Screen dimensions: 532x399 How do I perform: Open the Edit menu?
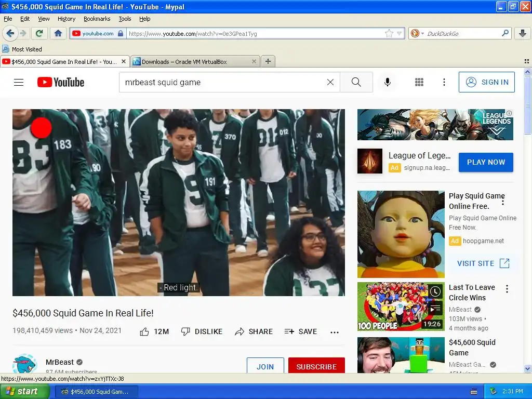click(x=25, y=19)
